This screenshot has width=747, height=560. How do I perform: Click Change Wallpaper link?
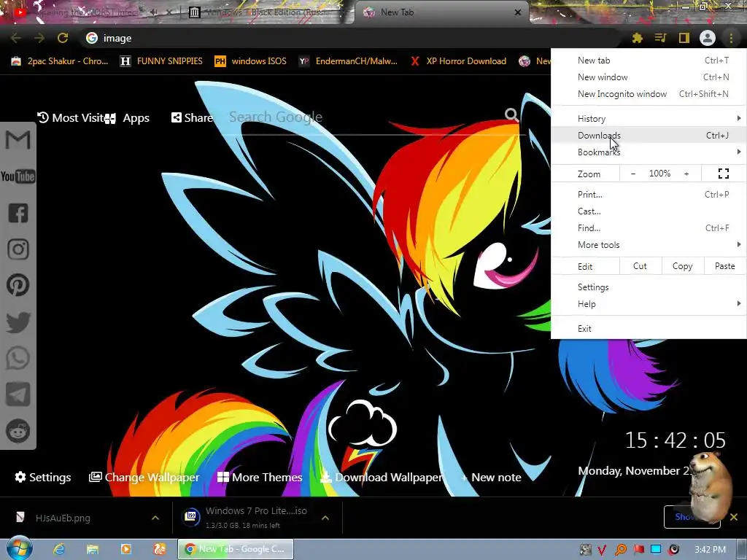144,477
